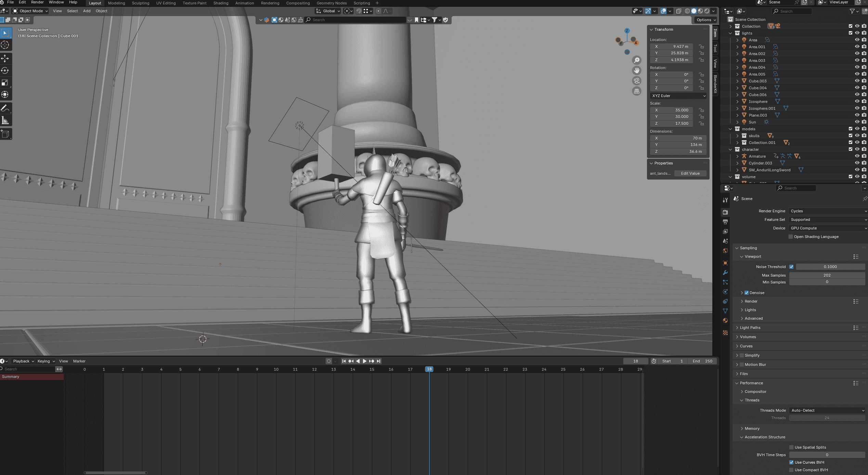
Task: Open the viewport Options button
Action: 705,20
